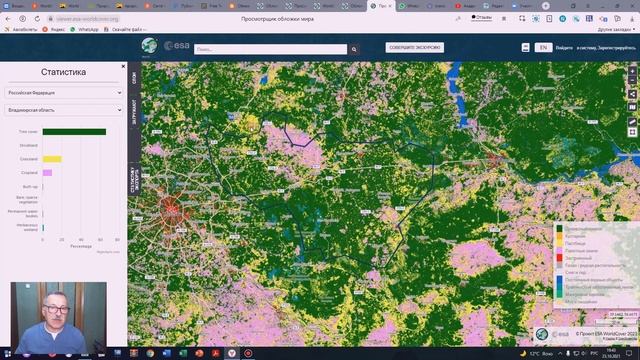Close the active browser tab
Image resolution: width=640 pixels, height=360 pixels.
click(390, 6)
